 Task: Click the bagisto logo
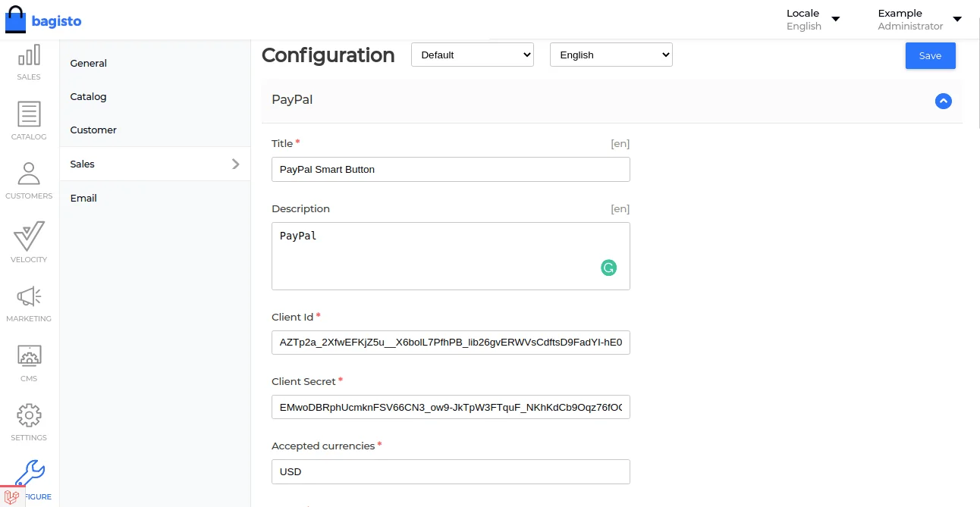coord(43,20)
